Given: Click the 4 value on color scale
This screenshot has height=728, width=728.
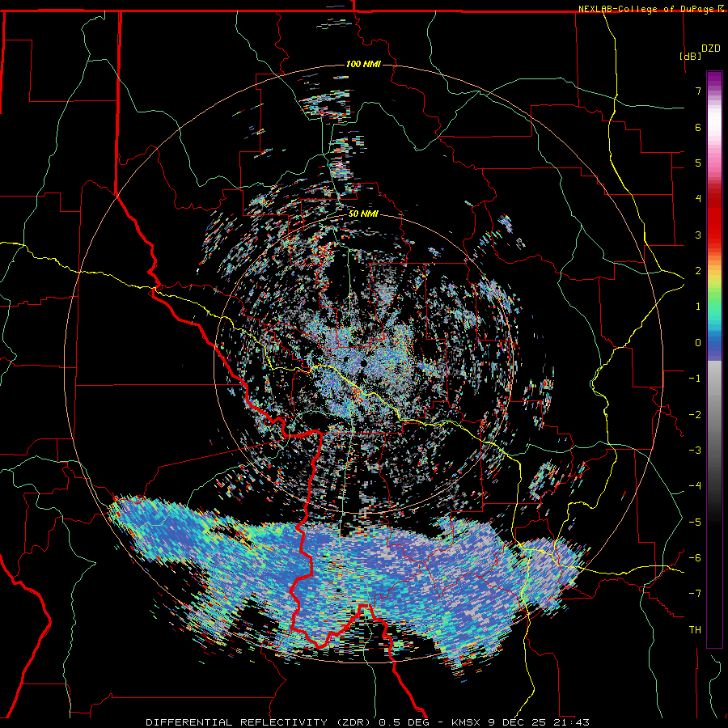Looking at the screenshot, I should click(x=698, y=199).
